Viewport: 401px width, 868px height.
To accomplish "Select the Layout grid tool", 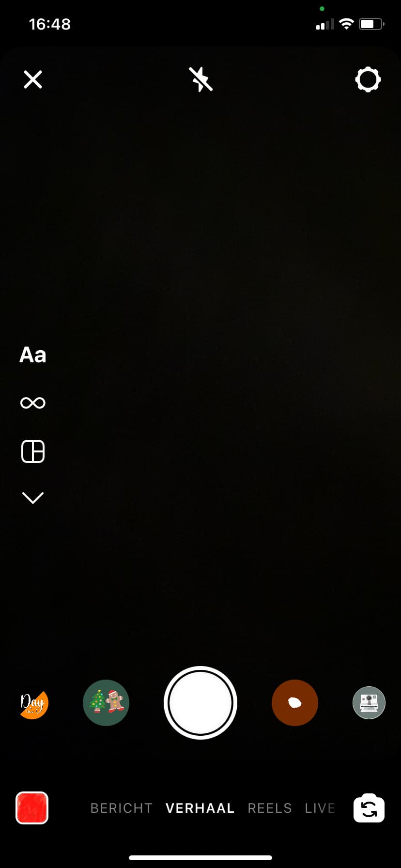I will 33,451.
